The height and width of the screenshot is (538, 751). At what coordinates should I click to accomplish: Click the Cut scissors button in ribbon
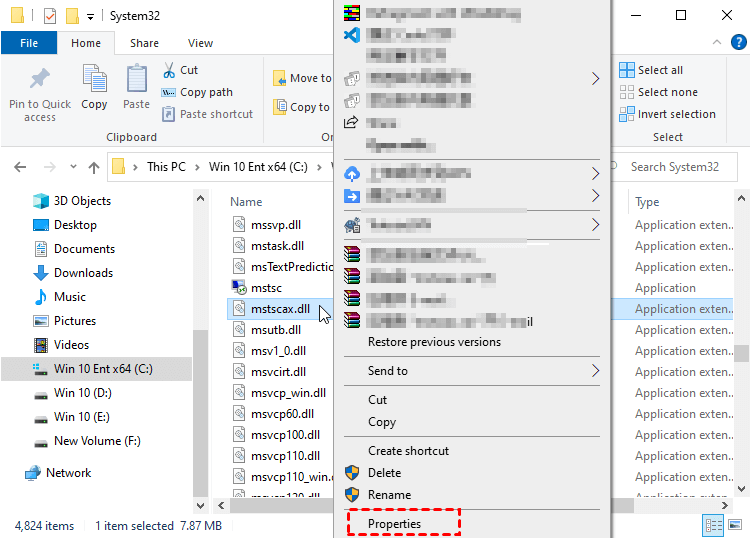point(180,70)
